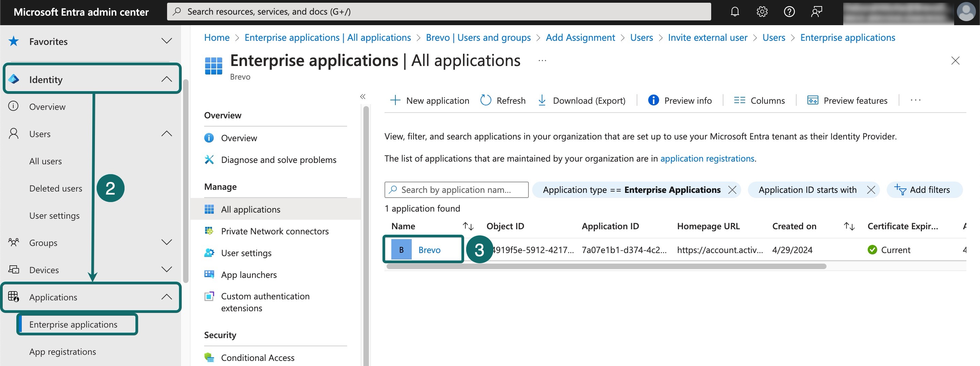Expand the Groups section in the sidebar
Screen dimensions: 980x366
click(x=166, y=242)
